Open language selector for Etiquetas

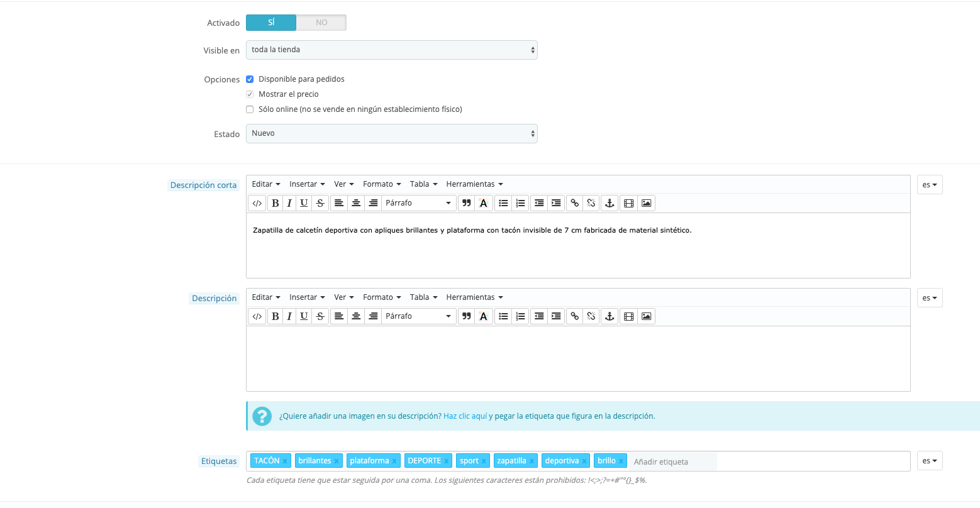[930, 461]
